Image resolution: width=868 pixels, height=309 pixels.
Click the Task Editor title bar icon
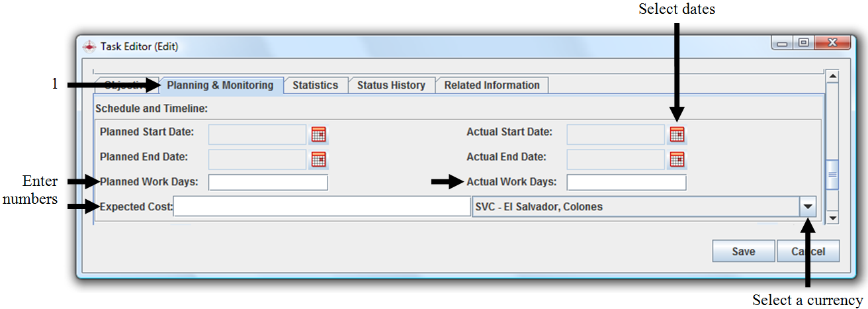pyautogui.click(x=89, y=46)
